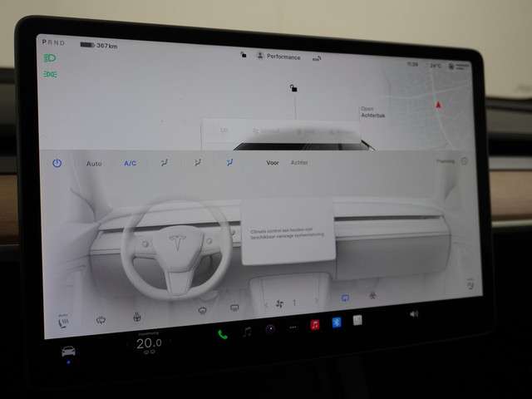The width and height of the screenshot is (532, 399).
Task: Decrease fan speed arrow
Action: coord(266,305)
